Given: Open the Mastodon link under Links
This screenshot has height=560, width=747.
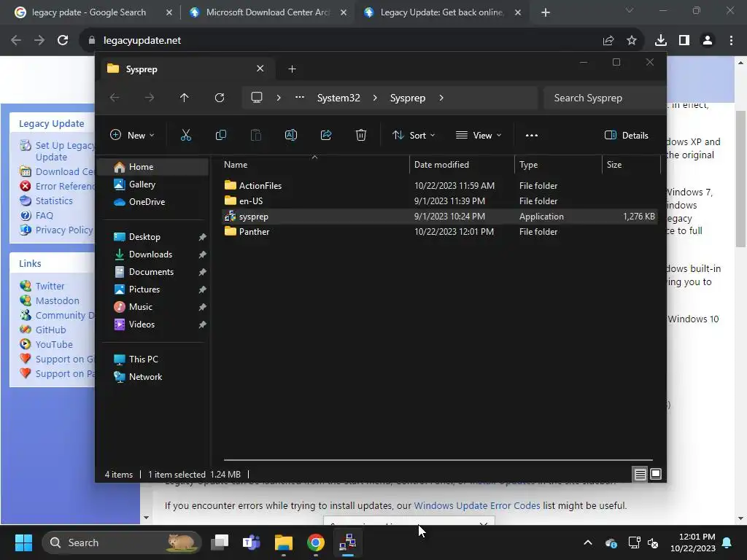Looking at the screenshot, I should pyautogui.click(x=57, y=301).
